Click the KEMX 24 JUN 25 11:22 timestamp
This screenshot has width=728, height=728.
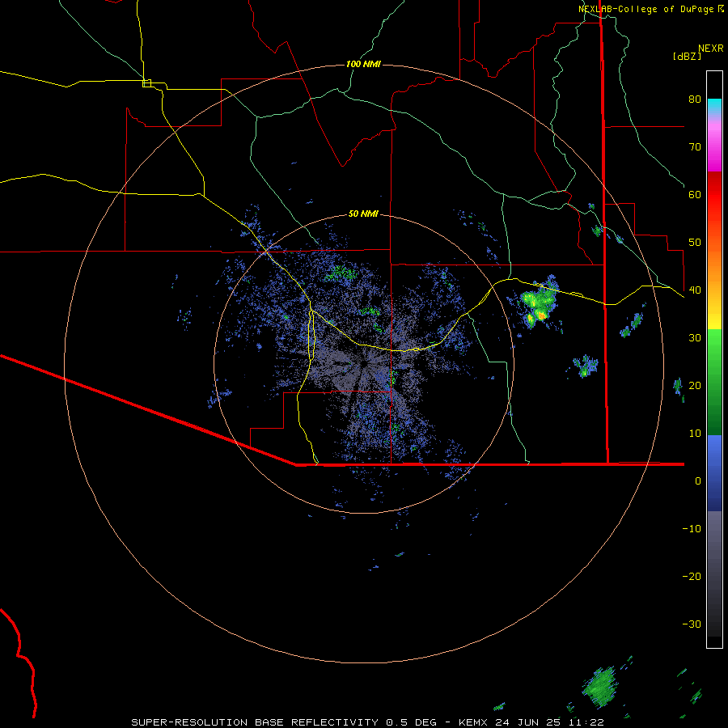531,722
